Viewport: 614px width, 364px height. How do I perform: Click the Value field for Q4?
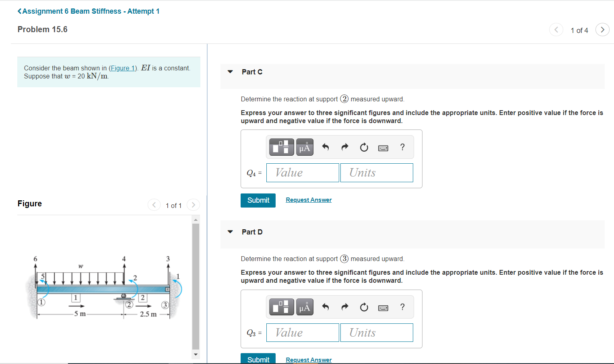(303, 173)
